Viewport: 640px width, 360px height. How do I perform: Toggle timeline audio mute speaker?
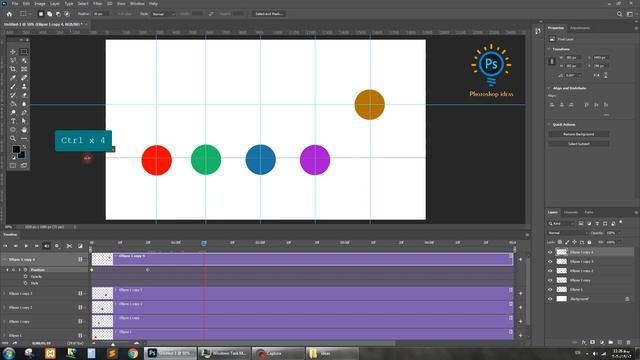(x=46, y=246)
